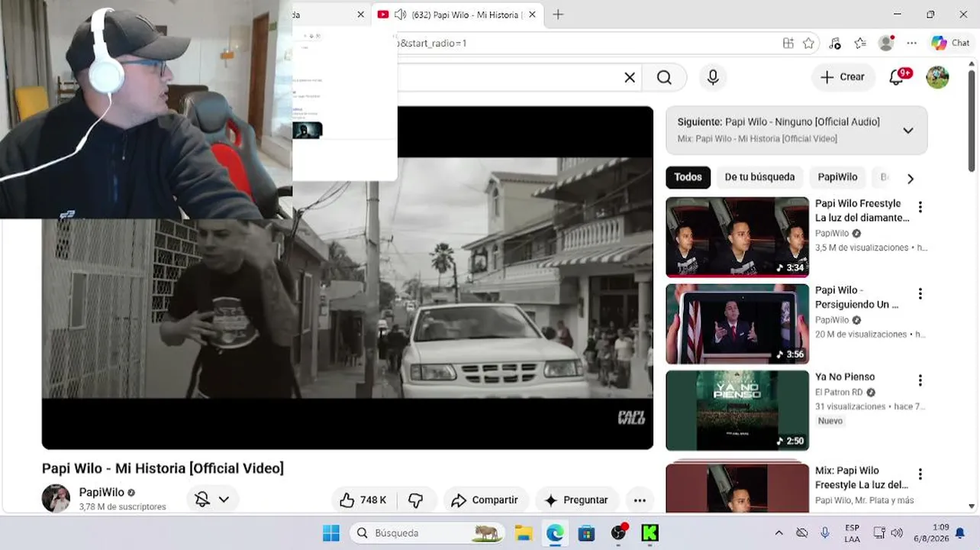Click the page vertical scrollbar thumb

pyautogui.click(x=972, y=121)
